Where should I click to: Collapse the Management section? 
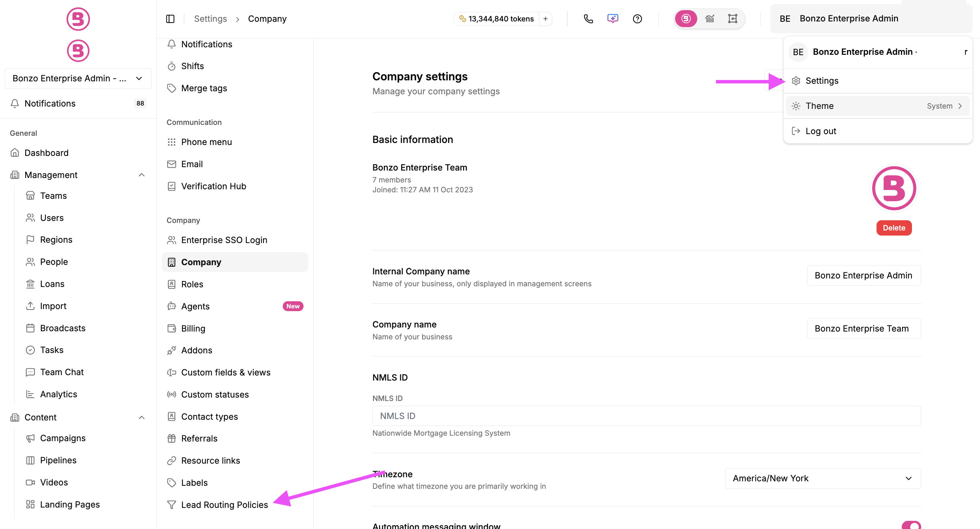(142, 175)
